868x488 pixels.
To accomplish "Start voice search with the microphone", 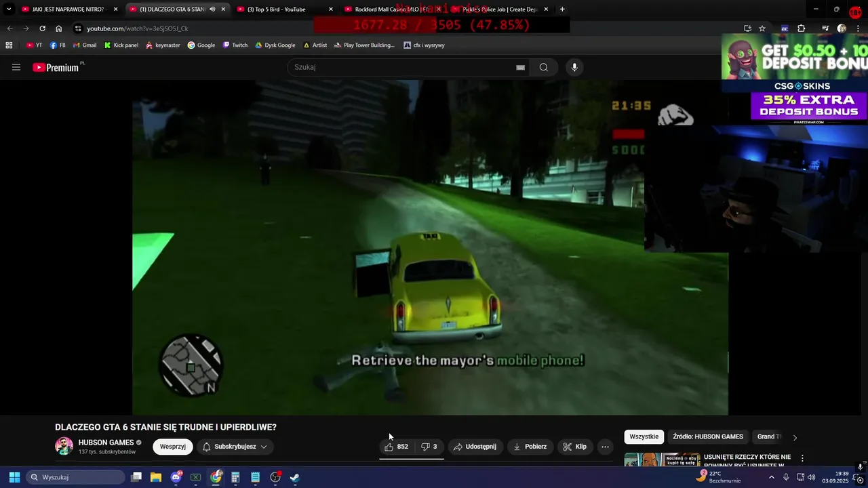I will pyautogui.click(x=574, y=67).
